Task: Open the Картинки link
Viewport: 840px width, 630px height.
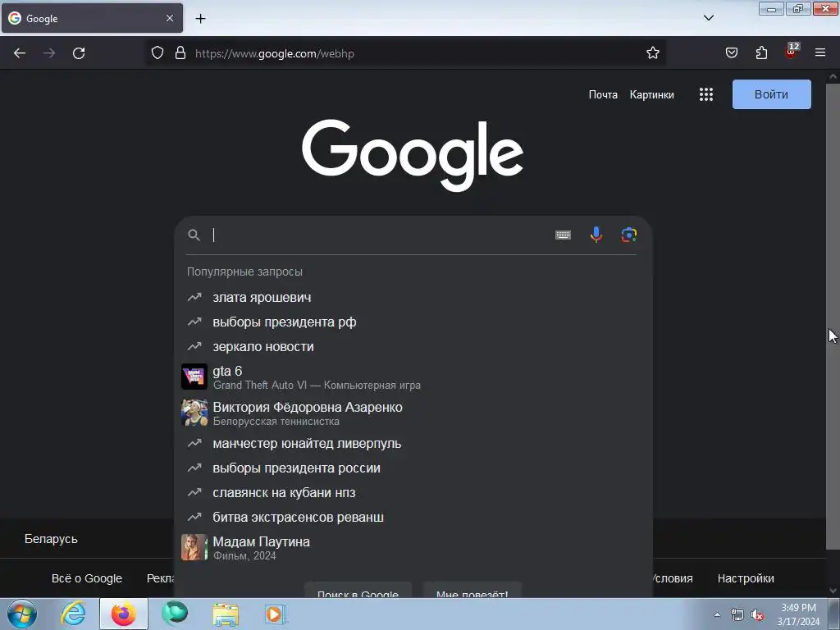Action: (x=651, y=95)
